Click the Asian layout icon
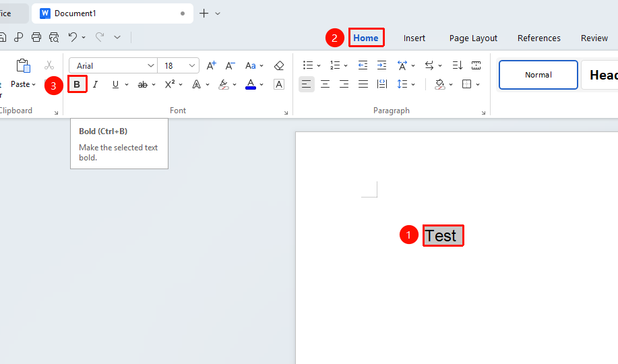 [402, 65]
